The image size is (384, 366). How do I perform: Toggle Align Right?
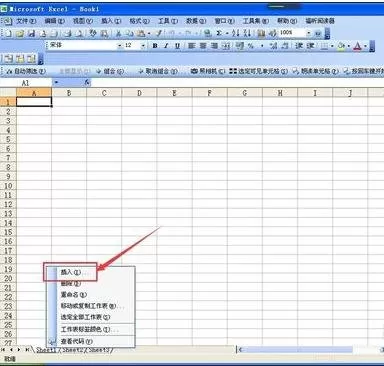[x=214, y=46]
